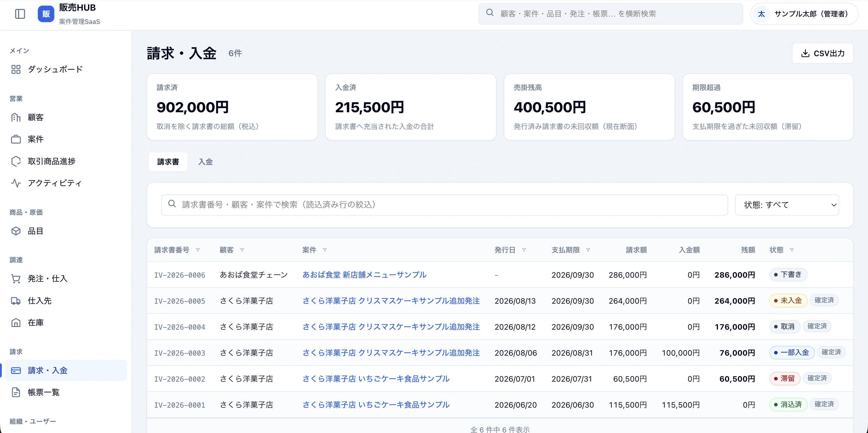Switch to the 入金 tab

coord(205,162)
